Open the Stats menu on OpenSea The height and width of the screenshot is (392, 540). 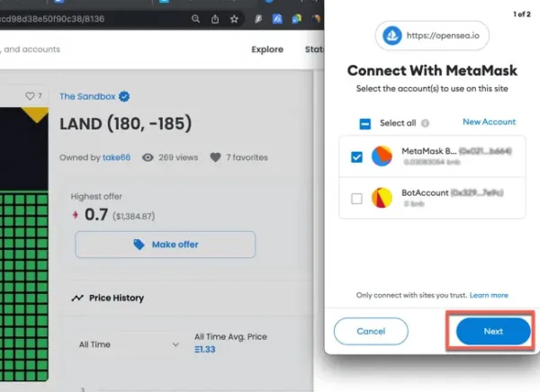tap(314, 49)
